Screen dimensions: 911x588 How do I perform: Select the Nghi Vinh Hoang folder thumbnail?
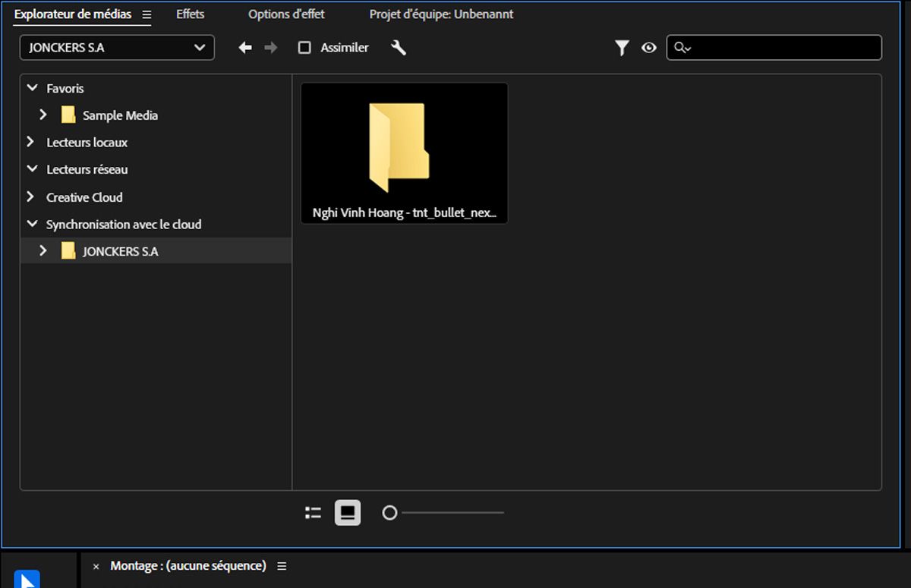pos(405,153)
